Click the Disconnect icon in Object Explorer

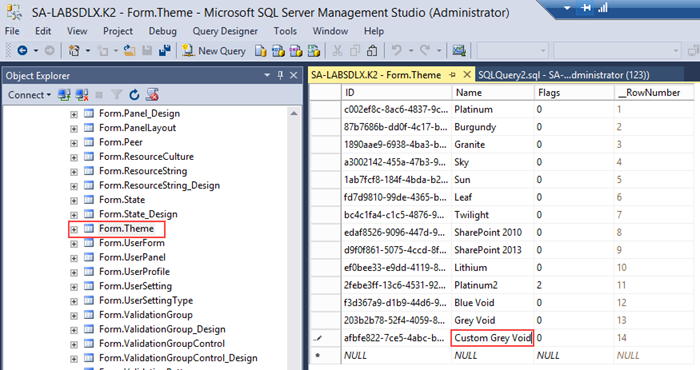82,95
